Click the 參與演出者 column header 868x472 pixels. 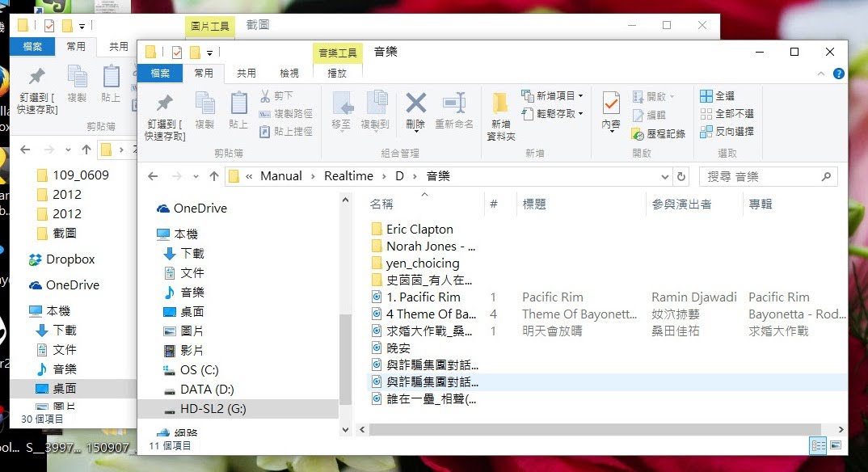(x=681, y=204)
